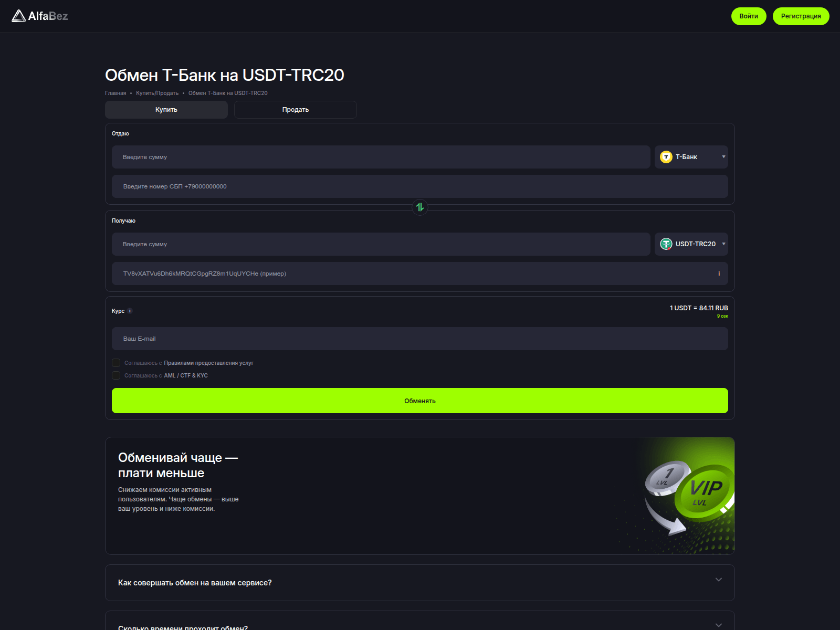This screenshot has width=840, height=630.
Task: Go to Главная breadcrumb
Action: tap(115, 93)
